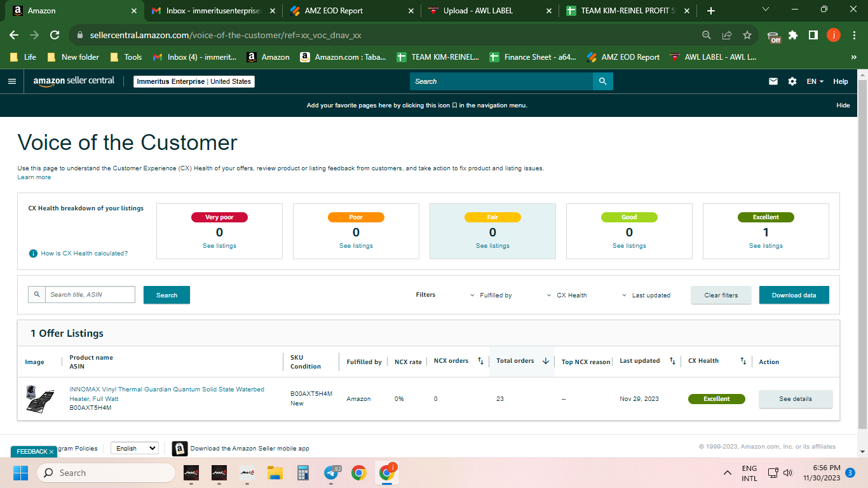The height and width of the screenshot is (488, 868).
Task: Sort by NCX orders column arrows
Action: click(480, 361)
